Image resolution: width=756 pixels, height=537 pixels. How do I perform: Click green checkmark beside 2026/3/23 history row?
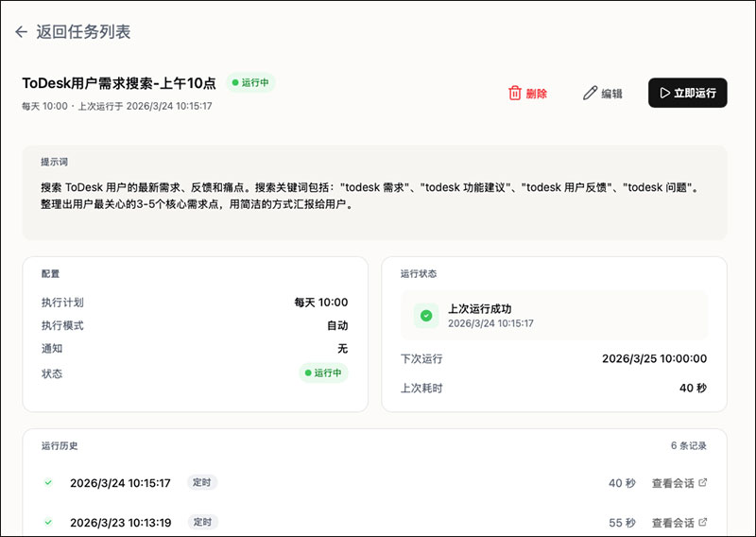point(48,522)
